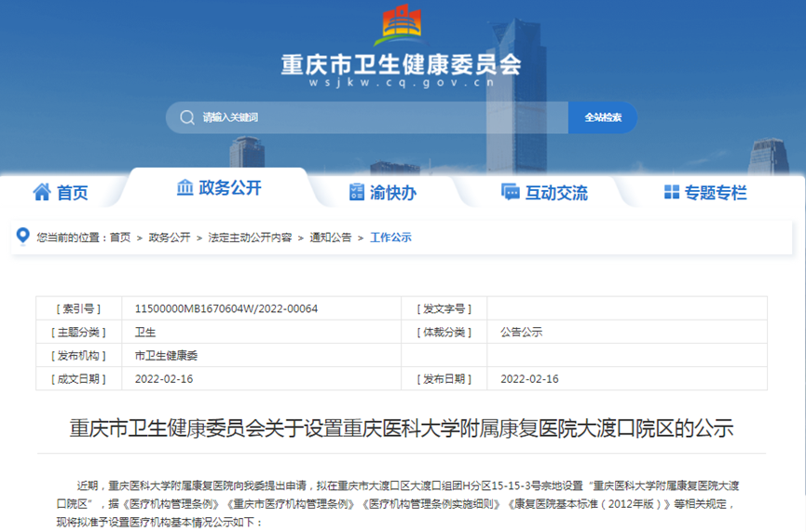The image size is (806, 532).
Task: Click the line 现将拟准予设置医疗机构基本情况公示如下
Action: [x=159, y=522]
